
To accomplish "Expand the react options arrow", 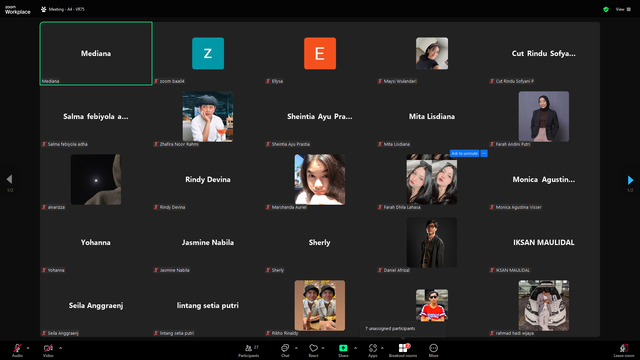I will [x=323, y=348].
